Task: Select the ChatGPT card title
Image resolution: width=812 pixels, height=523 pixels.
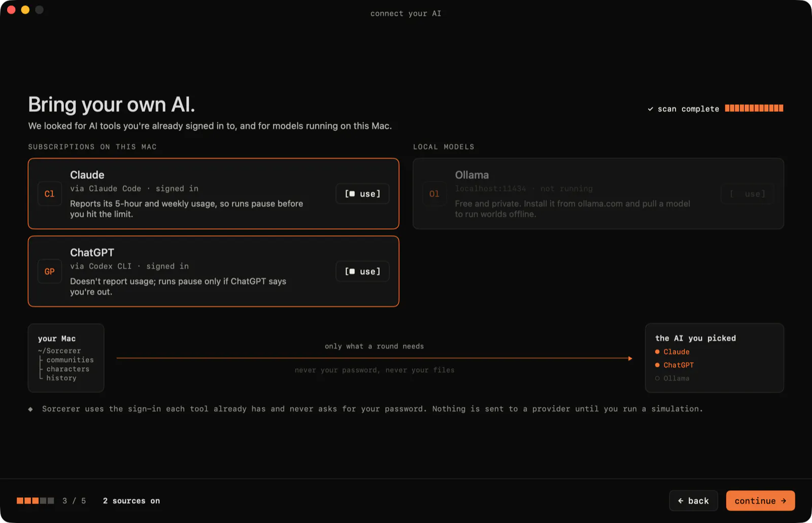Action: [x=92, y=253]
